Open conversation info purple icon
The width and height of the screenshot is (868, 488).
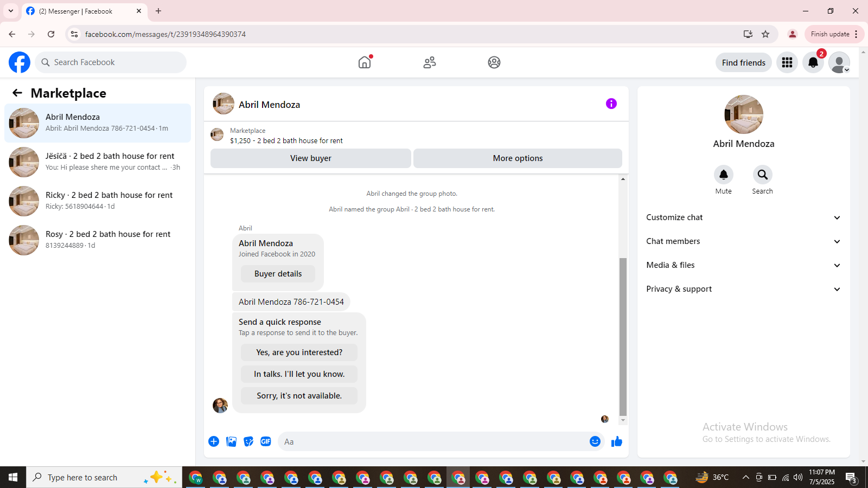click(611, 104)
